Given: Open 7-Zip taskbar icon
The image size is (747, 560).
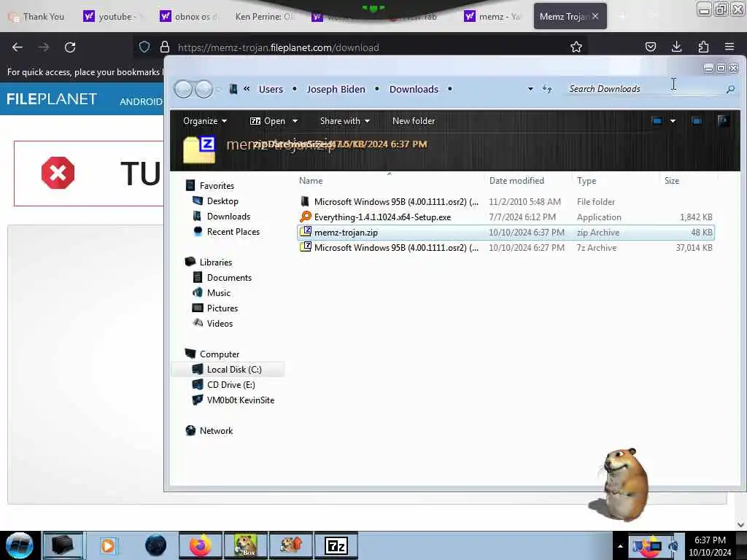Looking at the screenshot, I should point(336,545).
